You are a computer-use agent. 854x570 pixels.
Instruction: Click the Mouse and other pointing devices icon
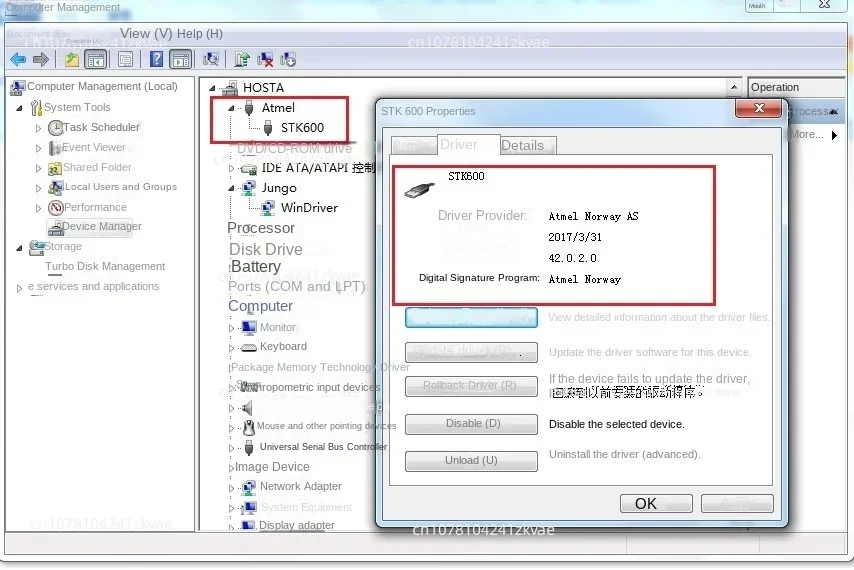249,427
